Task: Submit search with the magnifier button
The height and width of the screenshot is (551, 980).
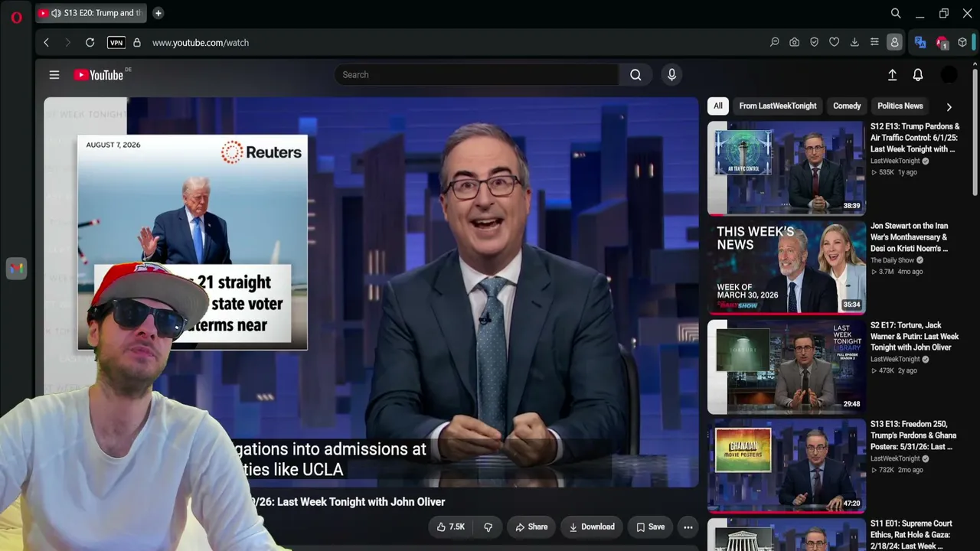Action: (635, 75)
